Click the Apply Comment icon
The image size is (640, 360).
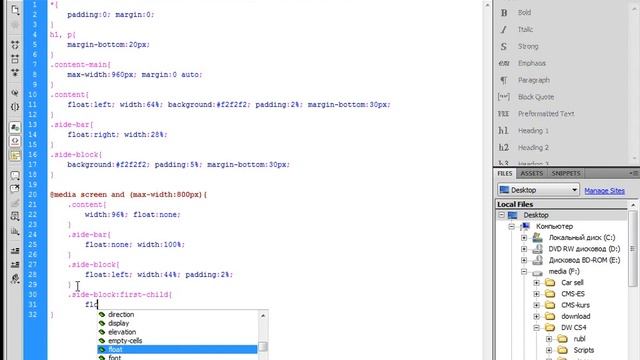pos(15,176)
